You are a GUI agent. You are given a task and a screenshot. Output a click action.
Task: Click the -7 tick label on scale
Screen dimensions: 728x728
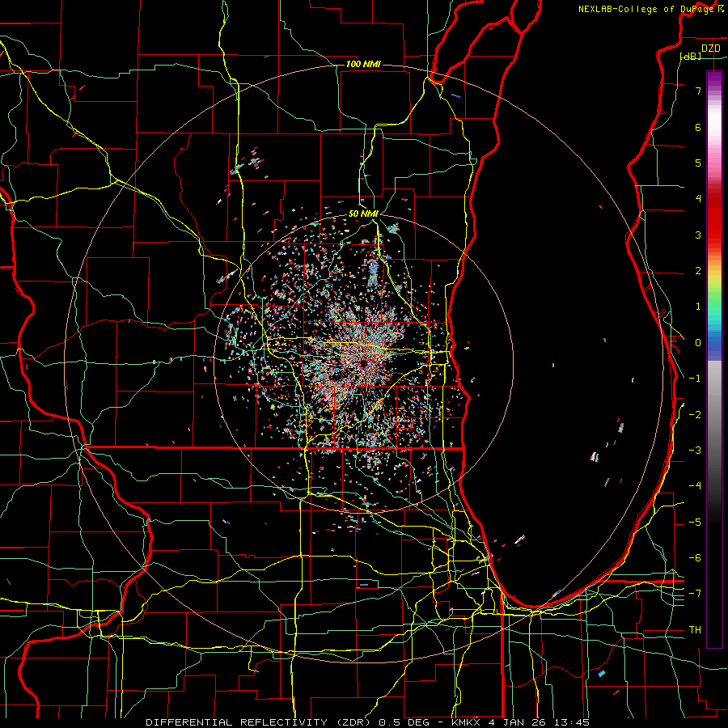[x=695, y=594]
